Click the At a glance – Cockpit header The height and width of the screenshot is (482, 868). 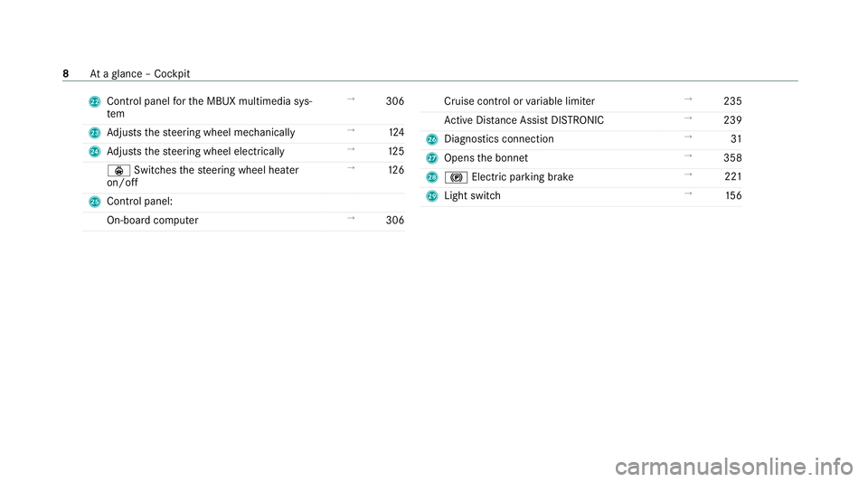pyautogui.click(x=140, y=73)
